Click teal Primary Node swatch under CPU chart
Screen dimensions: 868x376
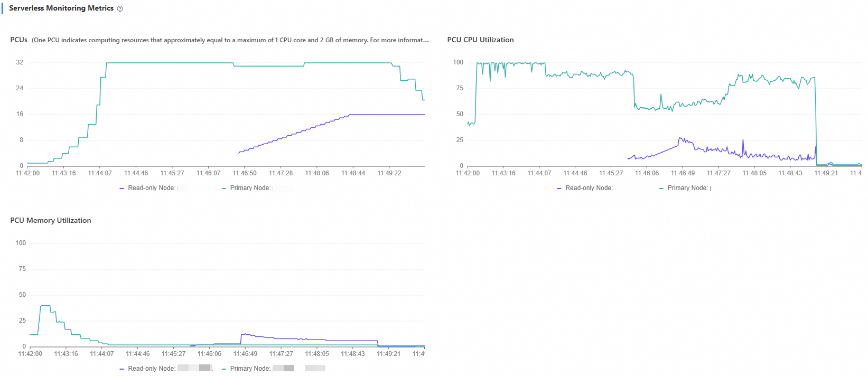pyautogui.click(x=661, y=189)
